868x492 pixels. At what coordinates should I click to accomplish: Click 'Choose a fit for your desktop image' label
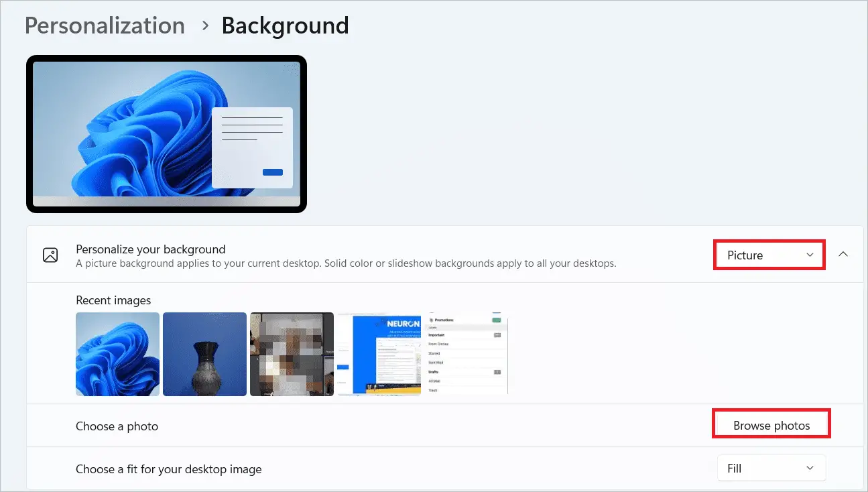(x=169, y=469)
